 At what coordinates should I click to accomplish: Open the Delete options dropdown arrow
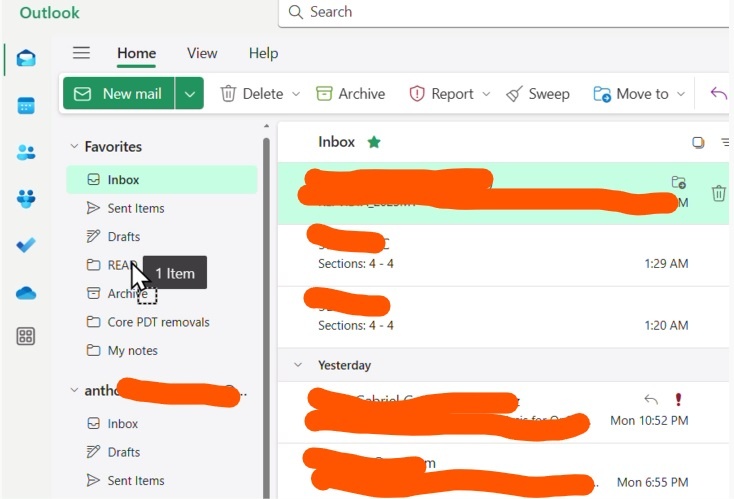click(296, 94)
